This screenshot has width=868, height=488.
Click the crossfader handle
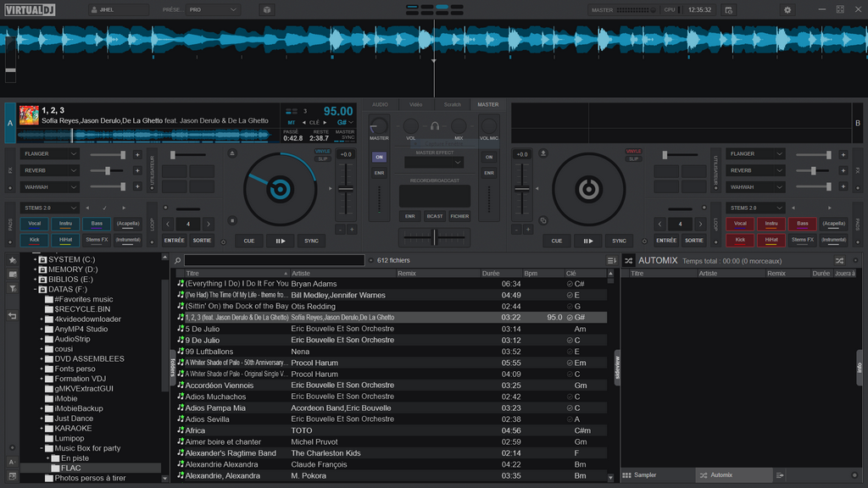[435, 237]
